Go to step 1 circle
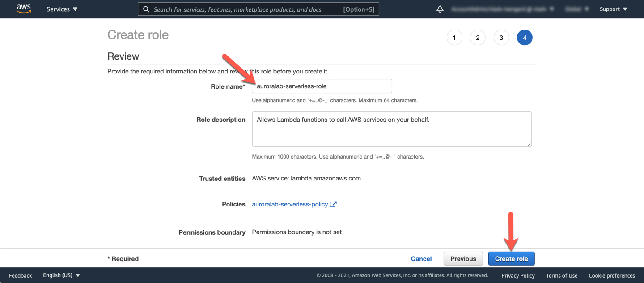This screenshot has width=644, height=283. (x=454, y=38)
